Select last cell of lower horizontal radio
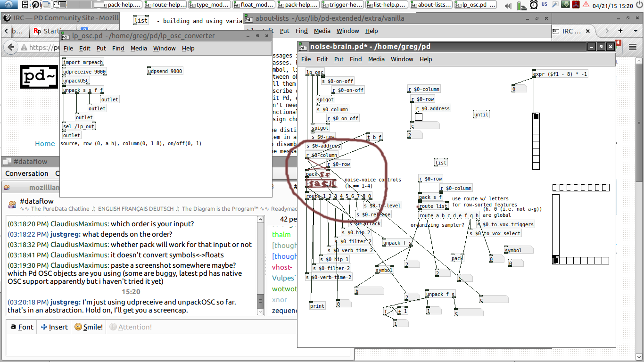The image size is (644, 362). 605,260
